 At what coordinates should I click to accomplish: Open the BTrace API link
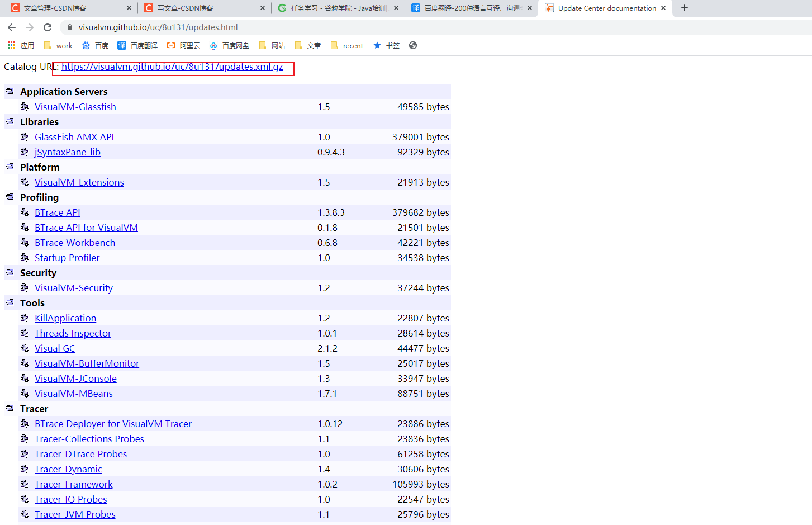click(x=58, y=212)
